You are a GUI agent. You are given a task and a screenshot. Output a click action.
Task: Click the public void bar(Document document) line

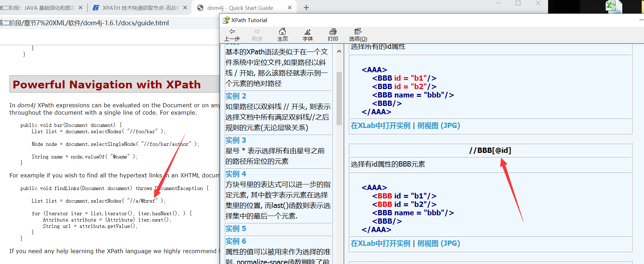coord(71,125)
